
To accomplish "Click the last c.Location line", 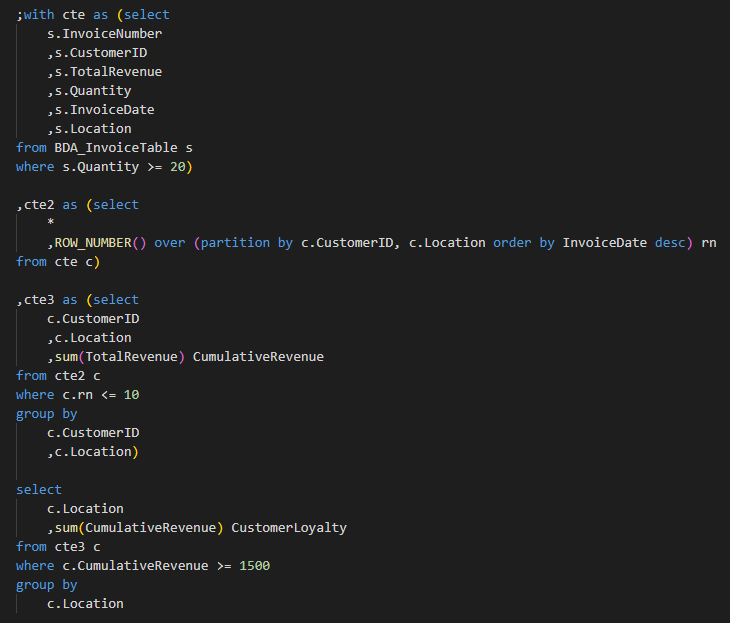I will coord(85,604).
